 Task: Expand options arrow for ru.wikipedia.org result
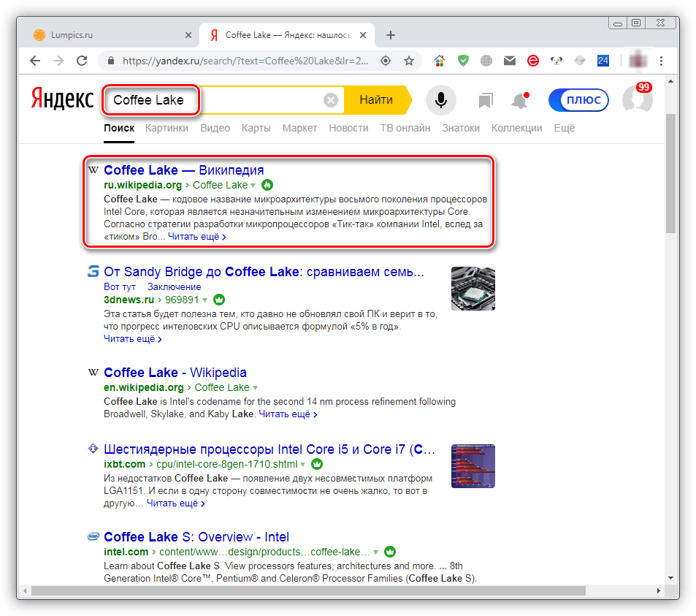(x=253, y=186)
